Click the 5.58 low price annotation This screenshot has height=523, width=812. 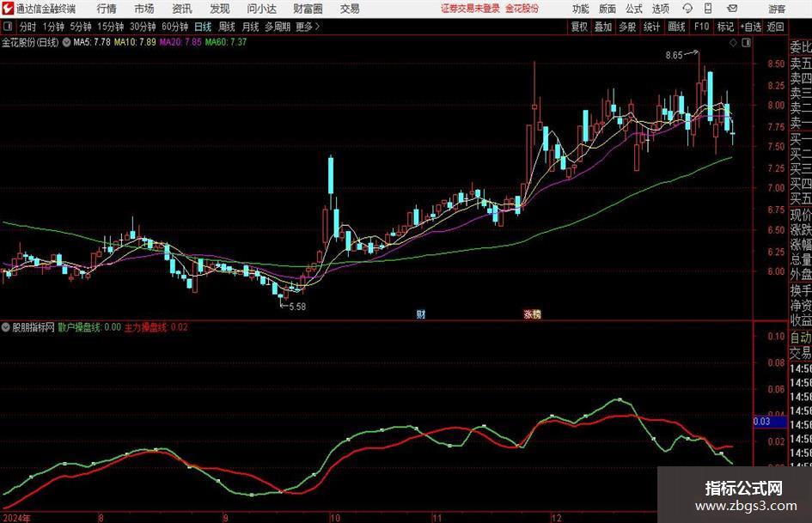point(297,307)
